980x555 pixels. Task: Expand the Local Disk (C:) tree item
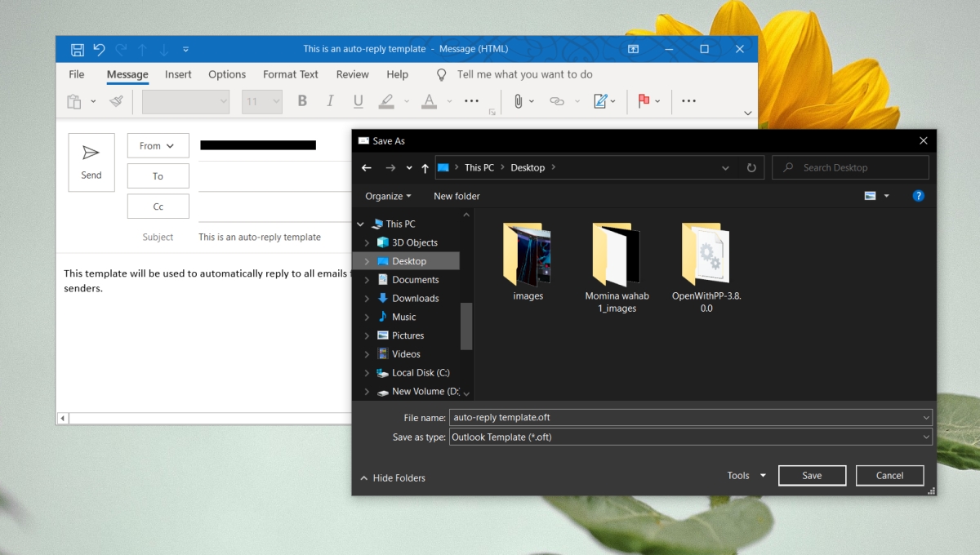(366, 372)
